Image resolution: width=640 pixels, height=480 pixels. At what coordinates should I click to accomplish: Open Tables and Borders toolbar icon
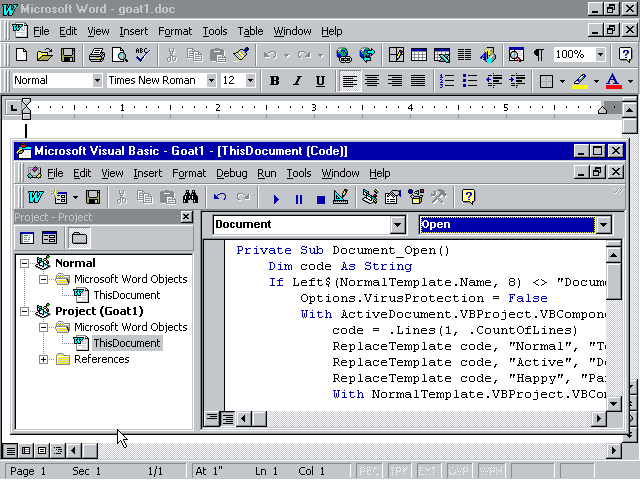coord(396,54)
